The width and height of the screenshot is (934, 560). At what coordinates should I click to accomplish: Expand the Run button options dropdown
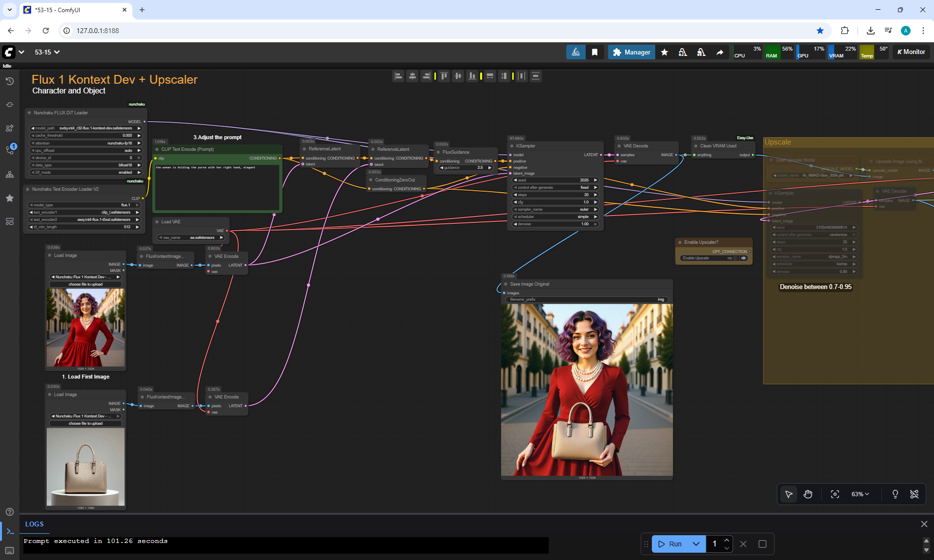click(x=696, y=544)
